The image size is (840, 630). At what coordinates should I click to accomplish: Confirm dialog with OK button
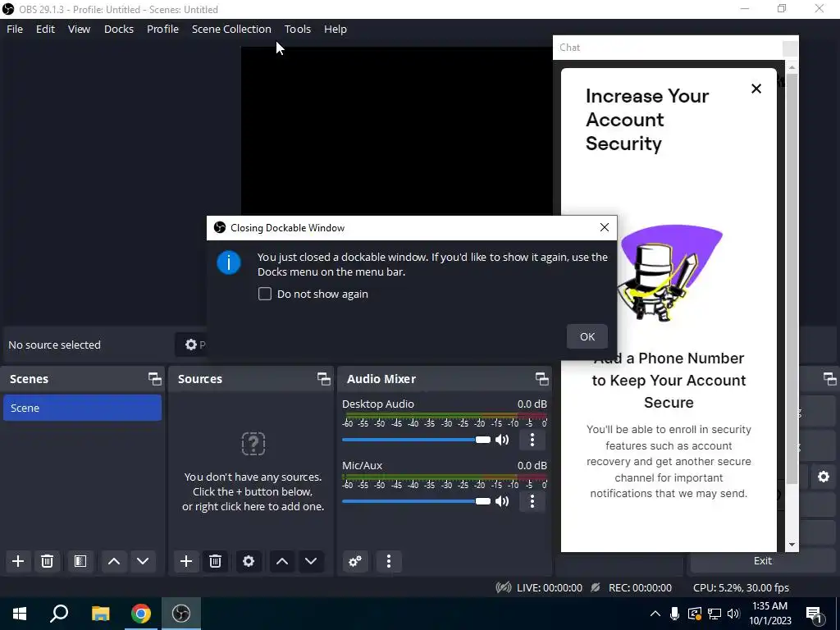pyautogui.click(x=587, y=336)
